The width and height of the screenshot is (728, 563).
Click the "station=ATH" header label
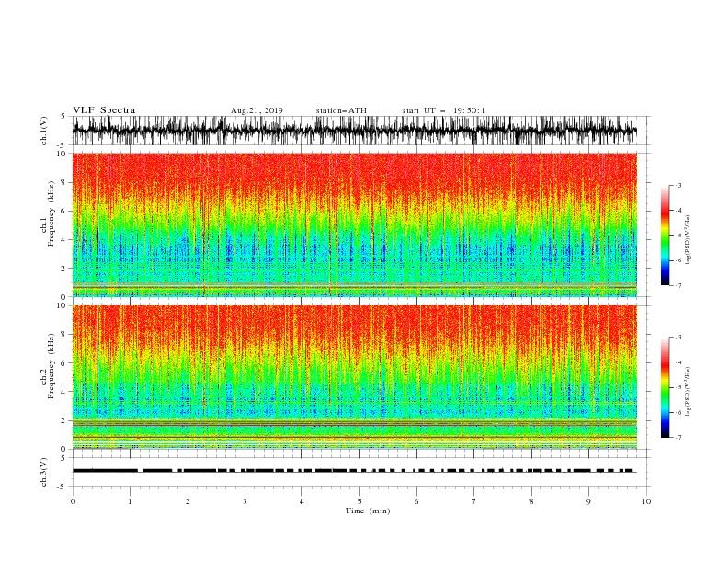[341, 110]
